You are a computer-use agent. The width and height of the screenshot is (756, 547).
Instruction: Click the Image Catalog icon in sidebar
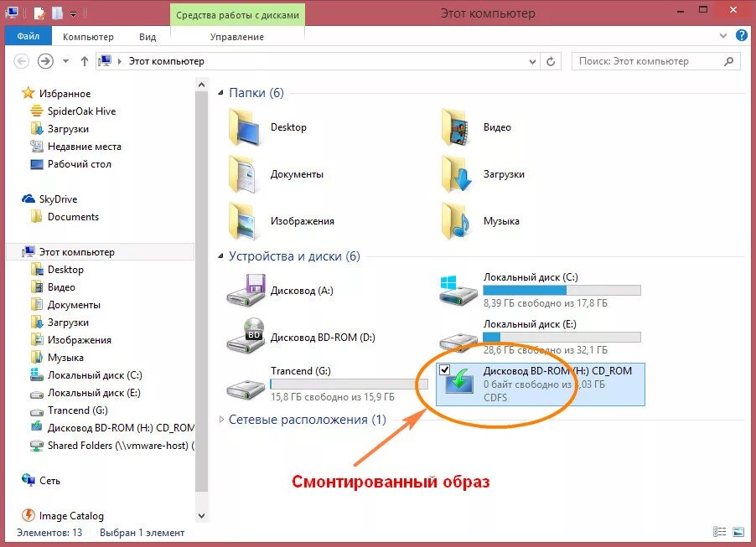coord(28,515)
